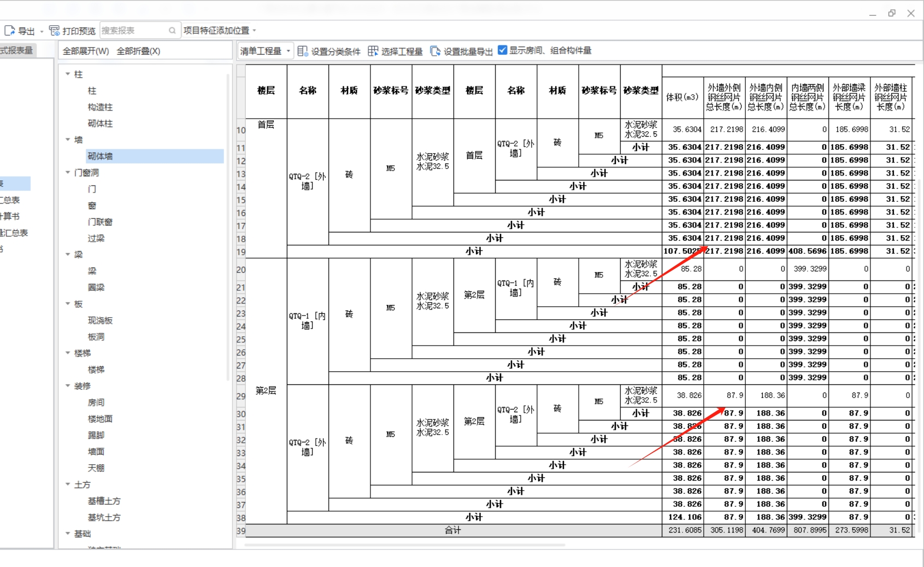Screen dimensions: 924x567
Task: Click the tree panel vertical scrollbar
Action: (x=228, y=227)
